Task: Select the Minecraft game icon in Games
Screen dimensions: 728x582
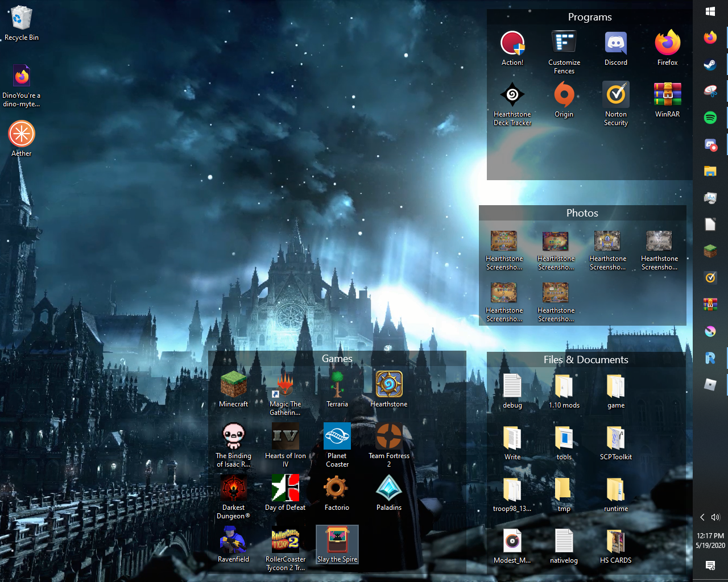Action: click(x=234, y=389)
